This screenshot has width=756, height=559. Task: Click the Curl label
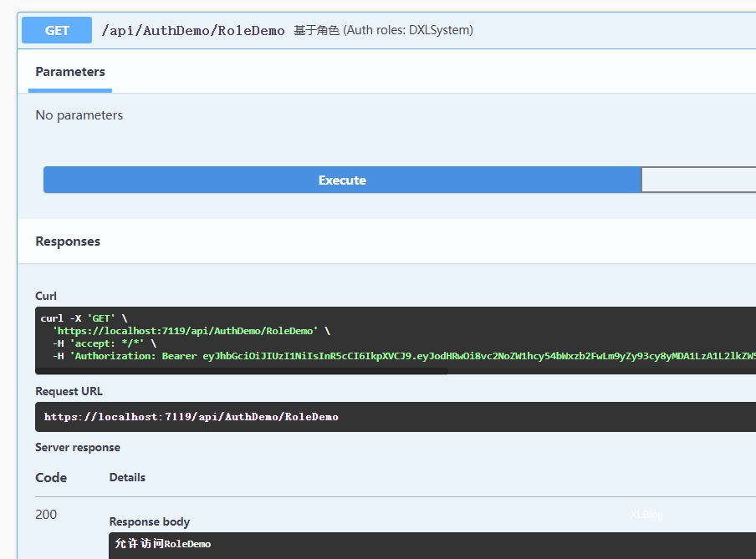46,296
